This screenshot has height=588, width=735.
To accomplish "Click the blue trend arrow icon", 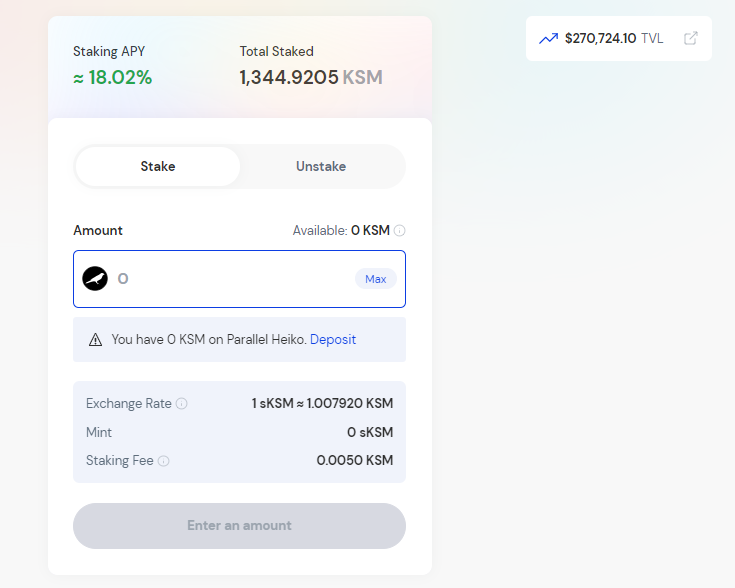I will 548,38.
